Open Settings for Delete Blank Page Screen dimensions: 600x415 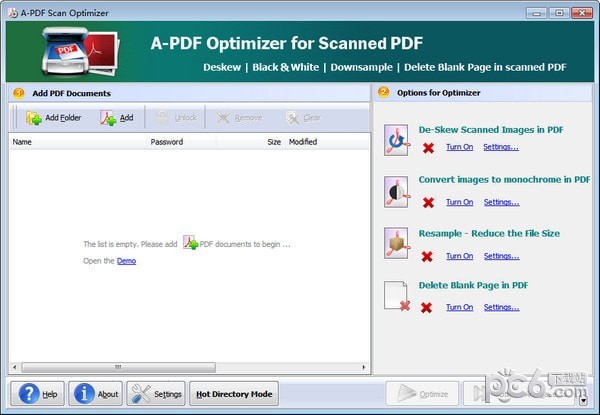pyautogui.click(x=502, y=307)
